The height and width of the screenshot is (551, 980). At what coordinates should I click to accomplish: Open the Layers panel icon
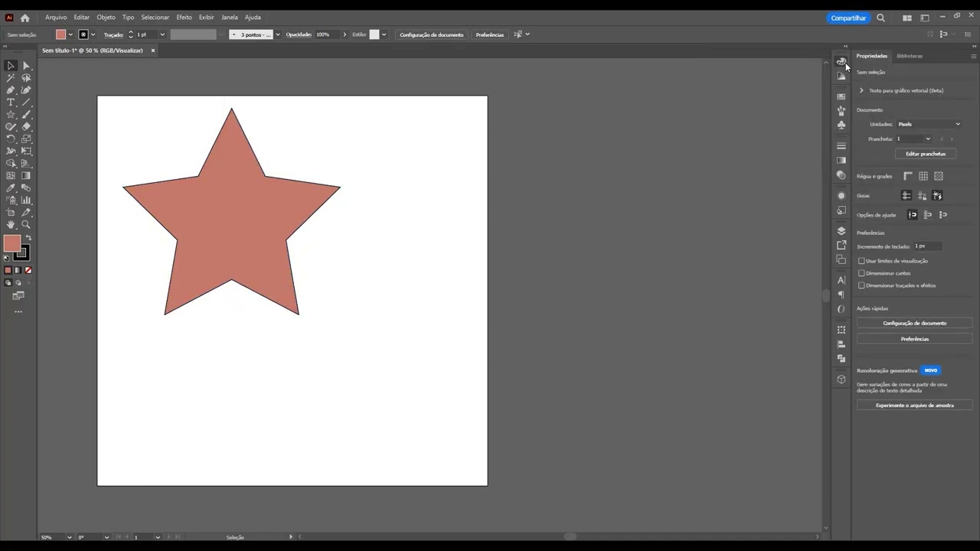841,230
